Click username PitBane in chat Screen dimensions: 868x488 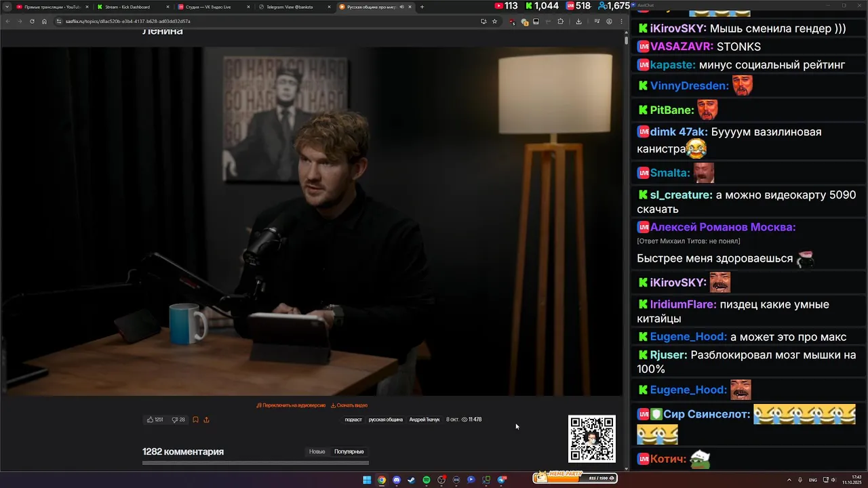coord(672,110)
